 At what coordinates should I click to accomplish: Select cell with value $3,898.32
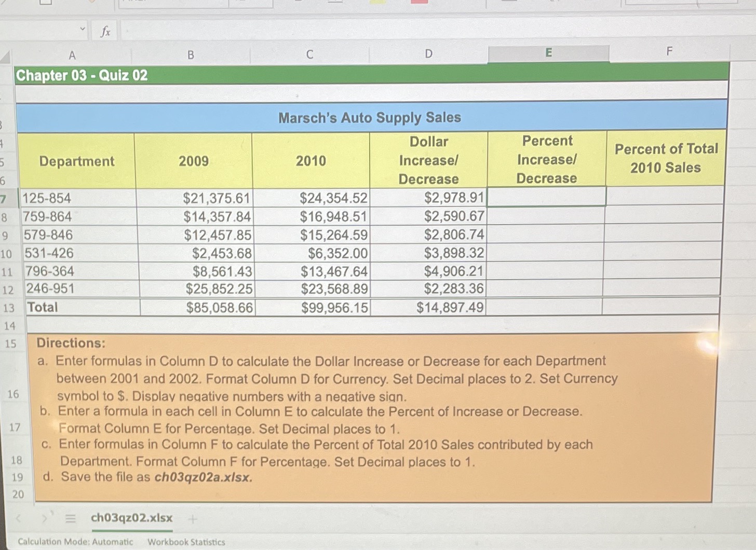click(428, 253)
